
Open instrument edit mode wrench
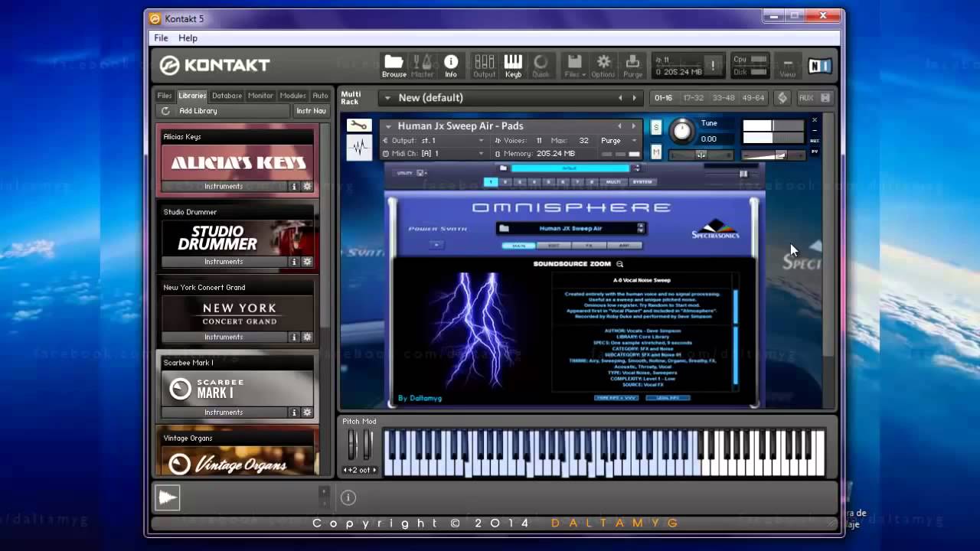pos(358,126)
